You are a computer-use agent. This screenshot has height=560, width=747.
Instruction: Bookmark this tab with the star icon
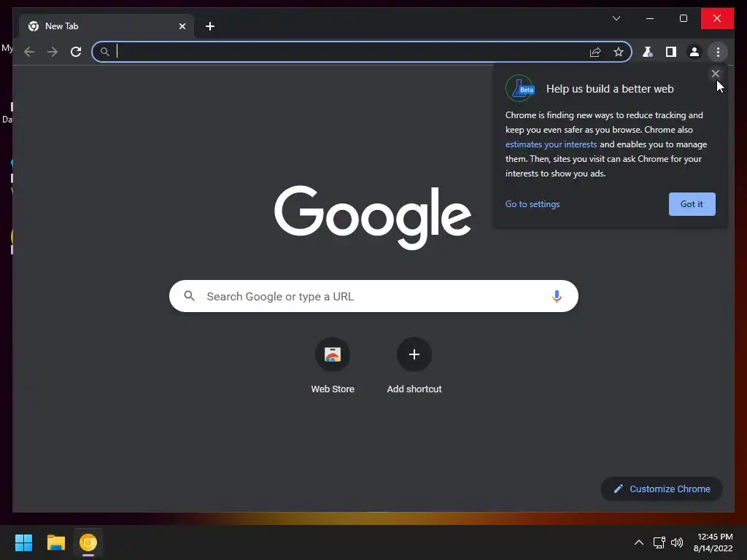pyautogui.click(x=619, y=52)
